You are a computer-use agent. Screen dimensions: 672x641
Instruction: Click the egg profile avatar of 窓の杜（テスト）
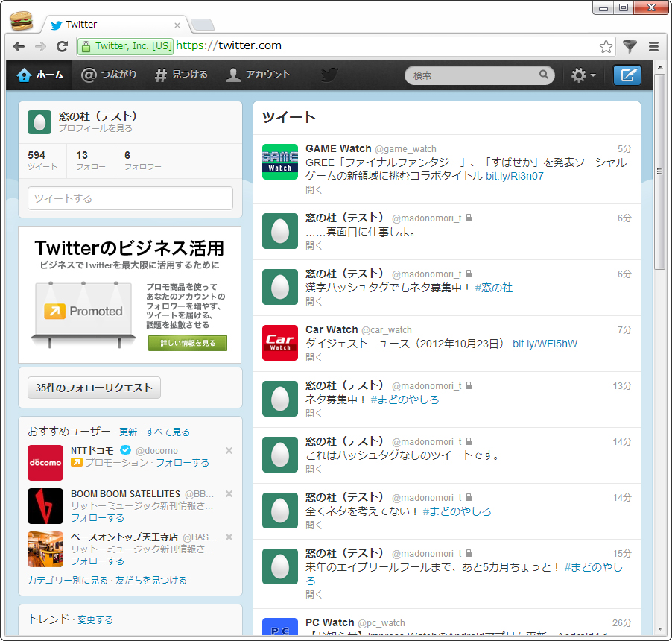[39, 122]
